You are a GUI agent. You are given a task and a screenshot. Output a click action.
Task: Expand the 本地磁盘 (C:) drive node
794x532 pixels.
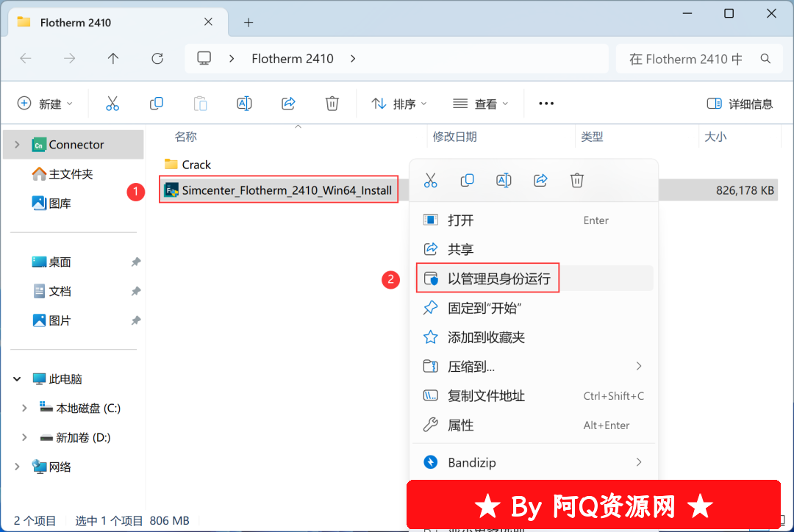click(24, 408)
